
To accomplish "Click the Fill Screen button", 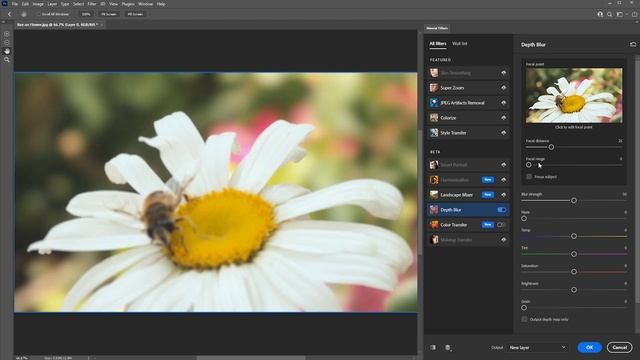I will coord(135,14).
